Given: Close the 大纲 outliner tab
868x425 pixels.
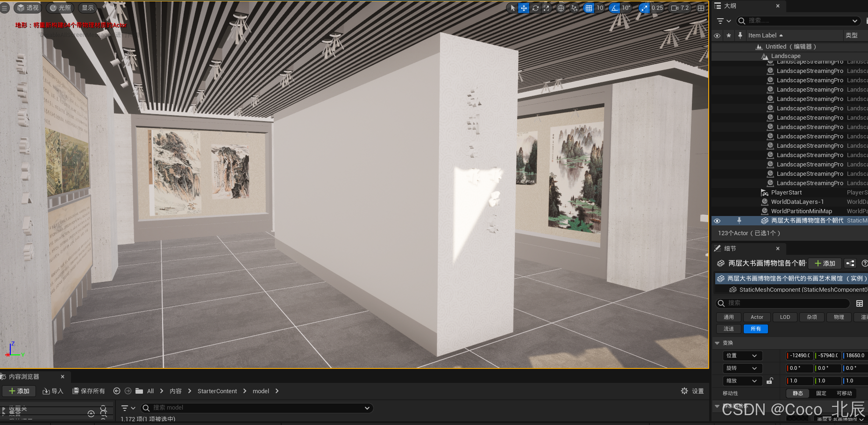Looking at the screenshot, I should click(778, 6).
